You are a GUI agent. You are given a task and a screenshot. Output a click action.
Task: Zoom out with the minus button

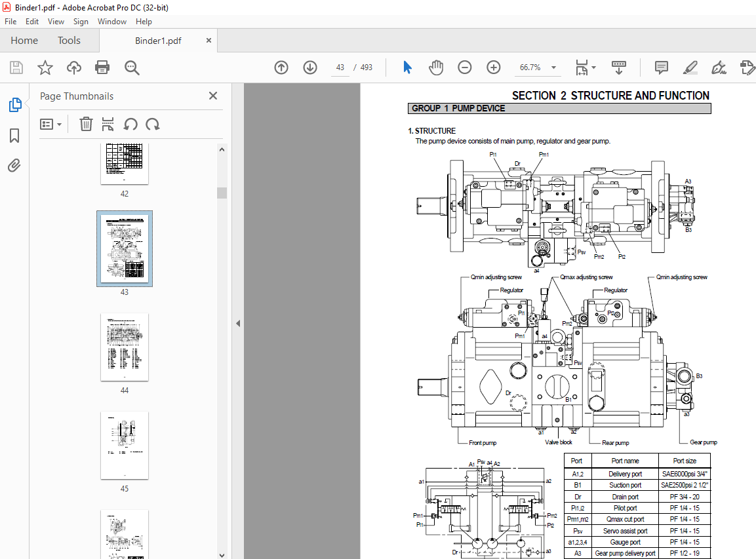tap(464, 67)
